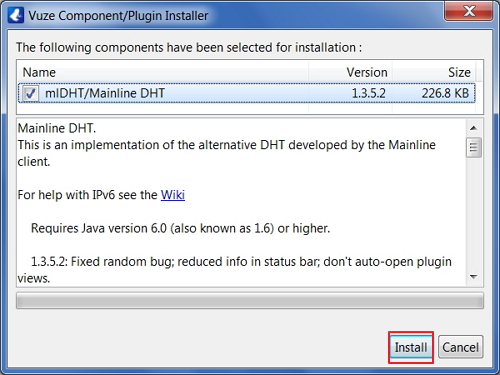Click the Cancel button
Image resolution: width=500 pixels, height=375 pixels.
(460, 347)
